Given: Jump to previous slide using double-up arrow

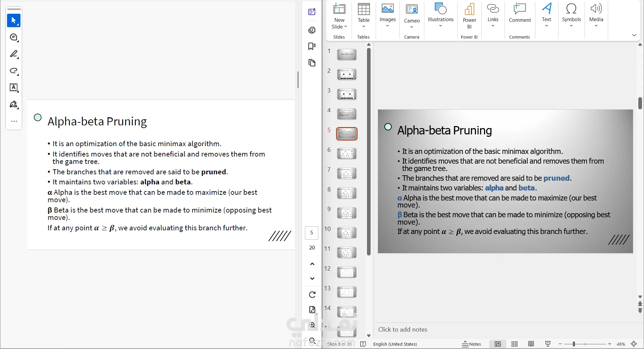Looking at the screenshot, I should 640,304.
